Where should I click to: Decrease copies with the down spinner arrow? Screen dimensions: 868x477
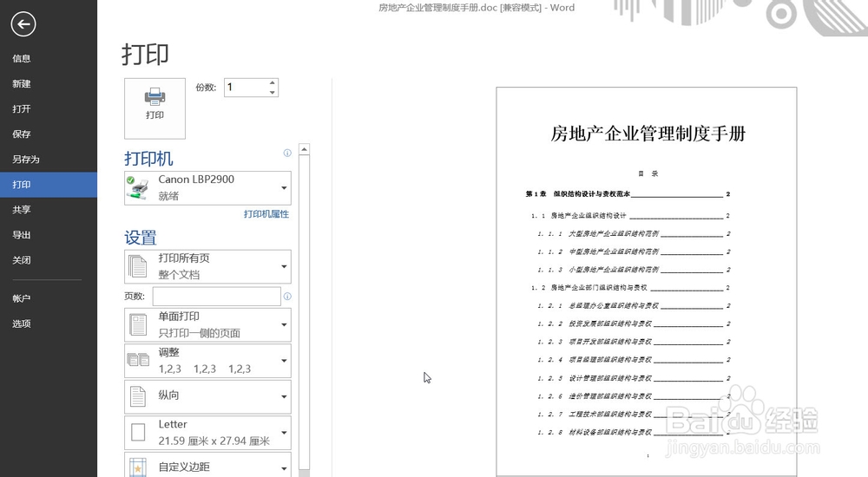click(273, 92)
